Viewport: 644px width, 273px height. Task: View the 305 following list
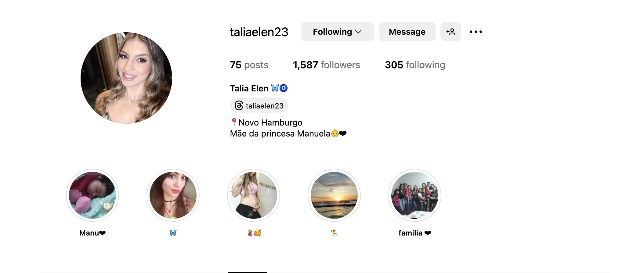point(415,65)
